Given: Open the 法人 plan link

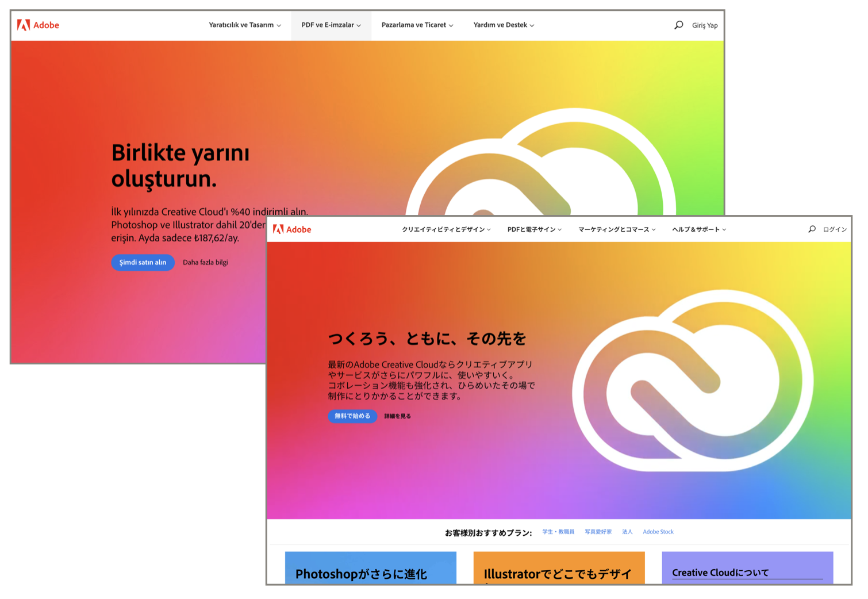Looking at the screenshot, I should point(627,532).
